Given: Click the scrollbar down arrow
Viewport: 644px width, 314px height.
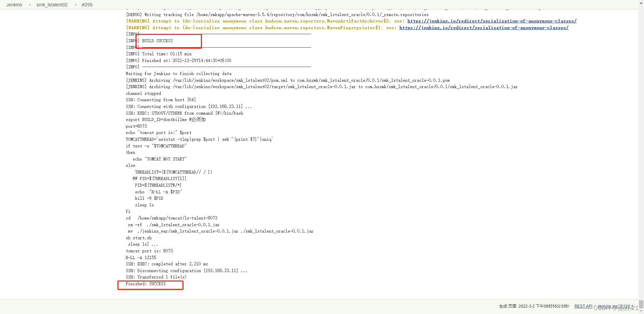Looking at the screenshot, I should [x=641, y=311].
